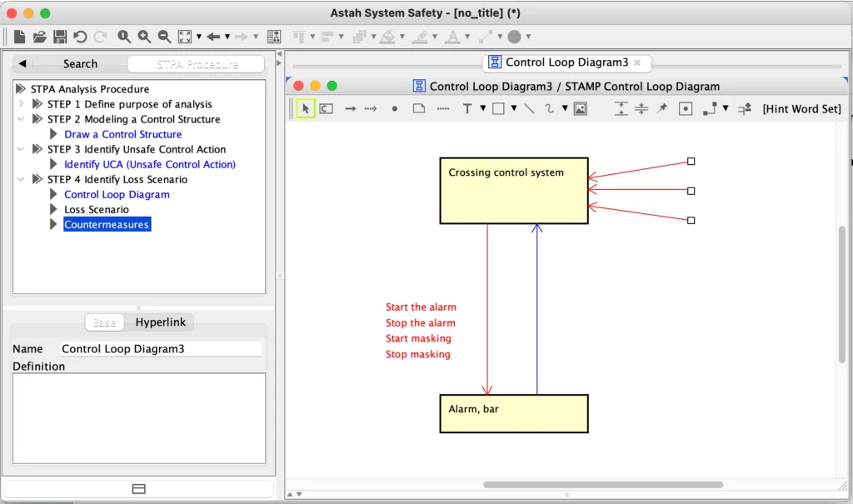Select the dotted arrow link tool
Image resolution: width=853 pixels, height=504 pixels.
pyautogui.click(x=371, y=108)
